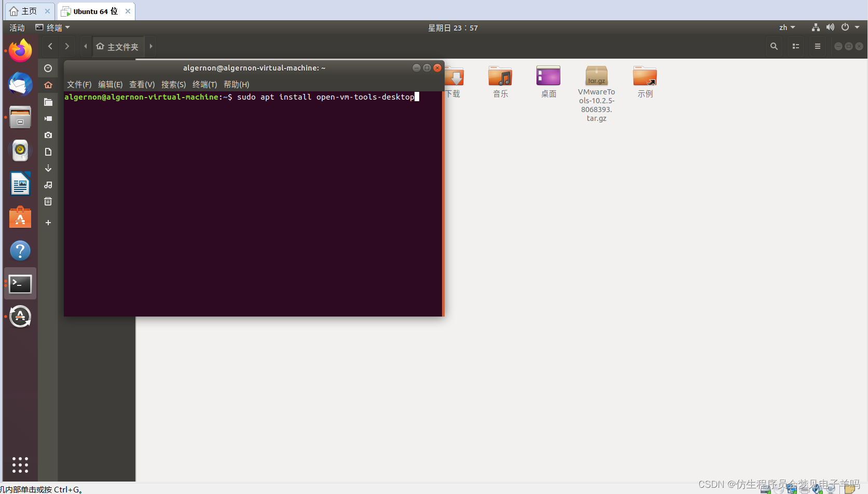Image resolution: width=868 pixels, height=494 pixels.
Task: Open Other Locations plus icon
Action: coord(48,223)
